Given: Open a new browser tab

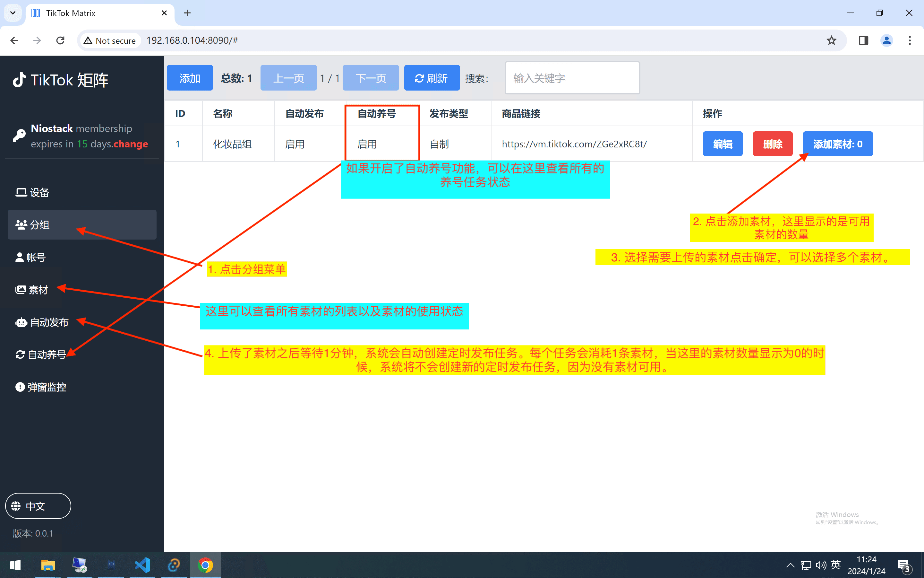Looking at the screenshot, I should click(187, 13).
